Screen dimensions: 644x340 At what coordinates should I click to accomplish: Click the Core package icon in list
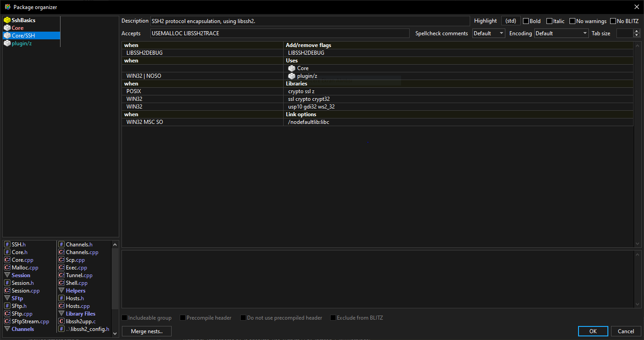pos(7,28)
